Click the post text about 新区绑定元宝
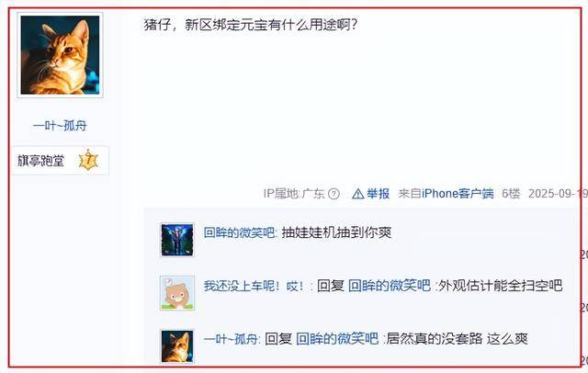588x373 pixels. [251, 25]
